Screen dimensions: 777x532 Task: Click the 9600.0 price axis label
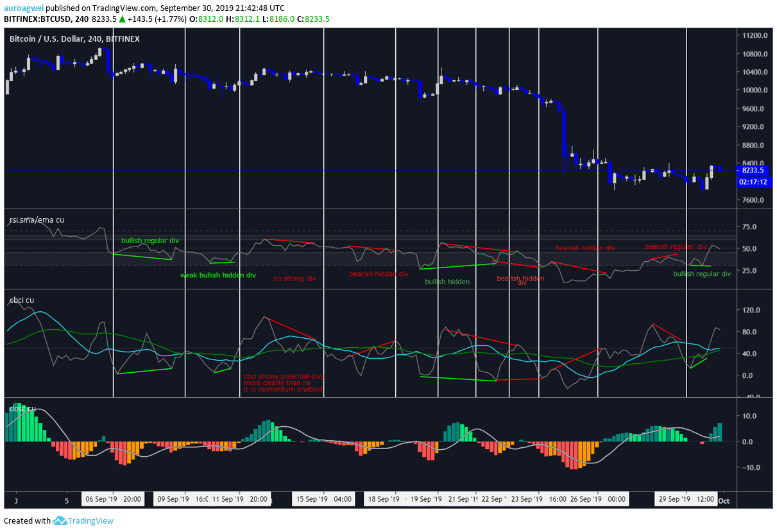coord(751,108)
